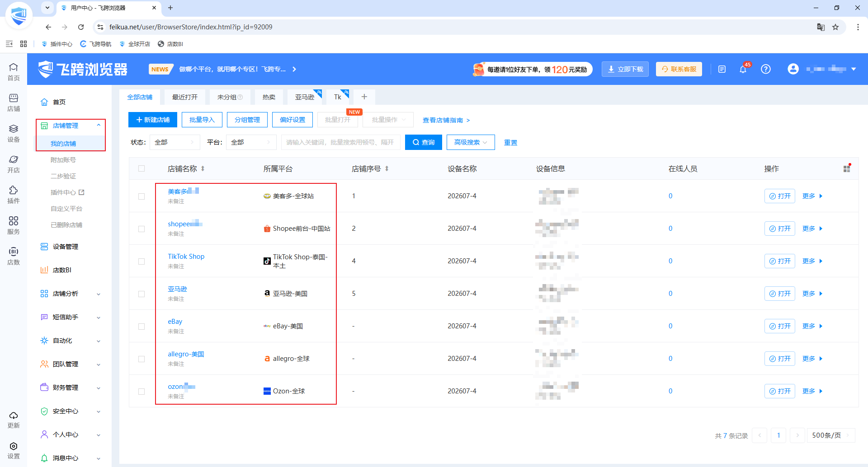Add a new group tab with plus
868x467 pixels.
pos(364,97)
